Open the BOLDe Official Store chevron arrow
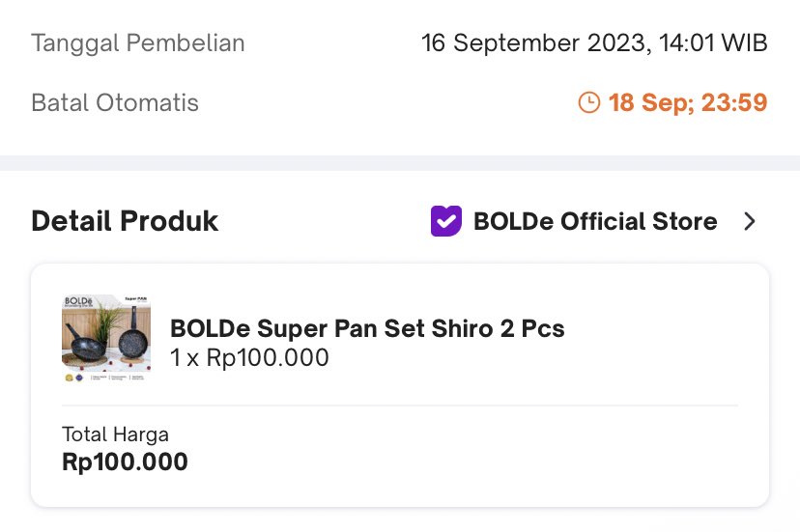The width and height of the screenshot is (800, 532). tap(749, 221)
